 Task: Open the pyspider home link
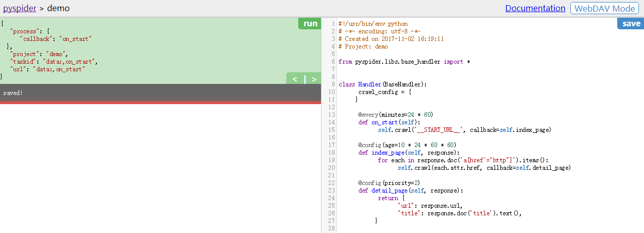[20, 8]
